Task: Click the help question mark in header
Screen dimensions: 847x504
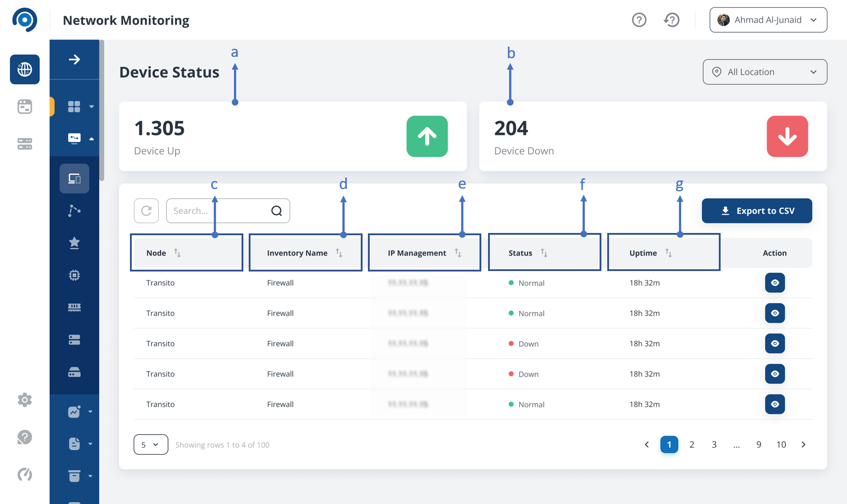Action: point(639,20)
